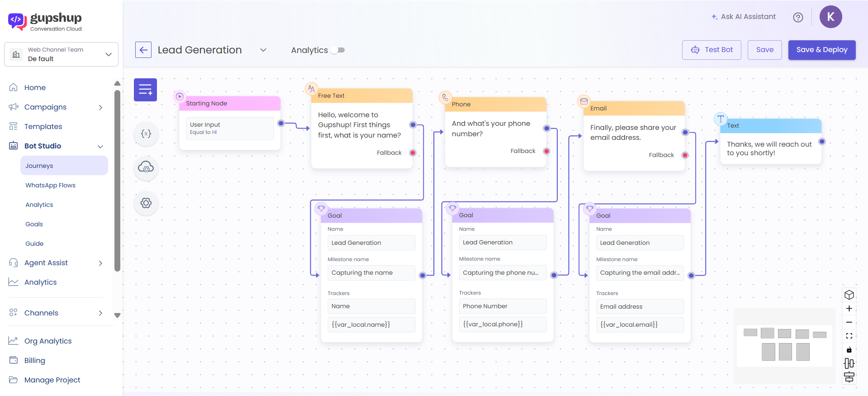Click sidebar scroll down arrow
This screenshot has width=868, height=396.
[x=117, y=315]
